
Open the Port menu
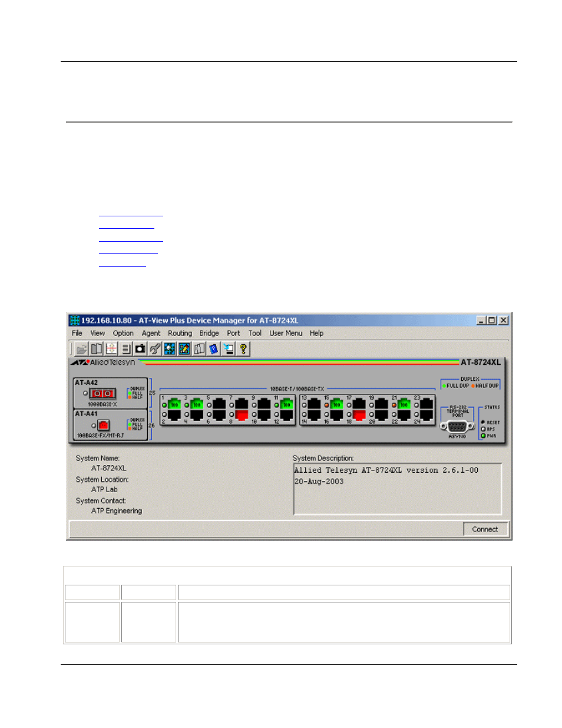click(x=233, y=333)
